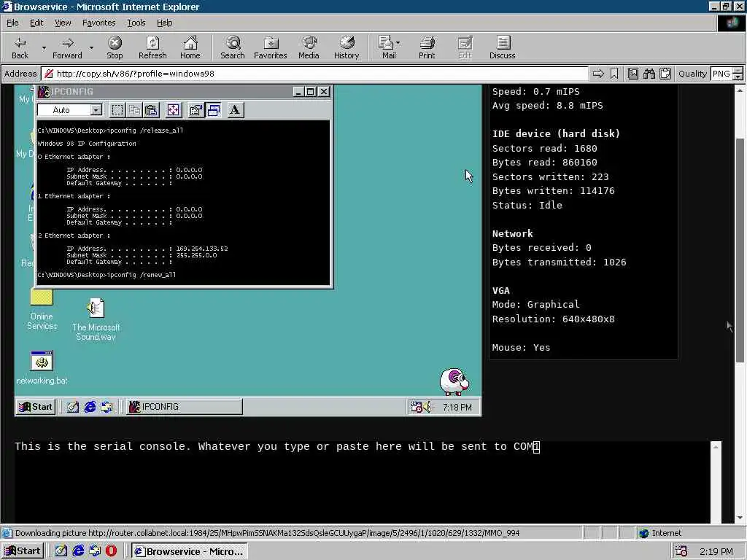Launch Internet Explorer from inner quick launch

tap(90, 407)
